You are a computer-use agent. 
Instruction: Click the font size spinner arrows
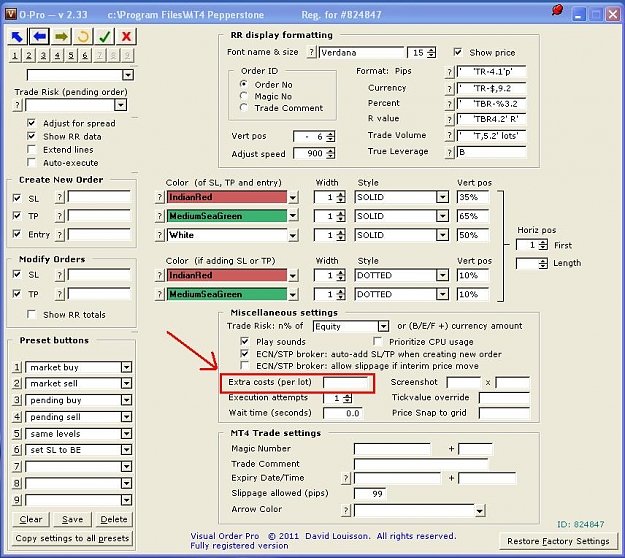coord(431,53)
